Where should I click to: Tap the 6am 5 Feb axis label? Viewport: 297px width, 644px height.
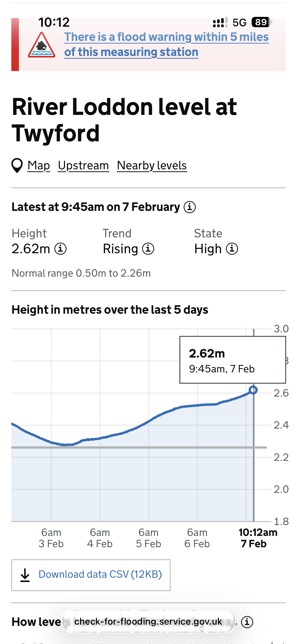pyautogui.click(x=148, y=538)
